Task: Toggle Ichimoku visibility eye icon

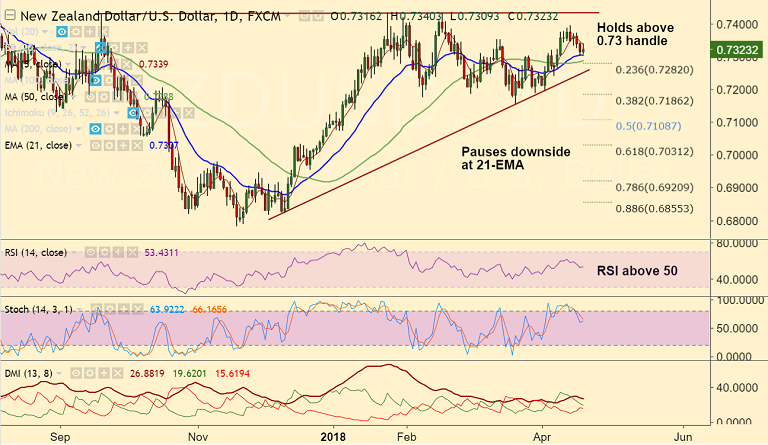Action: tap(133, 113)
